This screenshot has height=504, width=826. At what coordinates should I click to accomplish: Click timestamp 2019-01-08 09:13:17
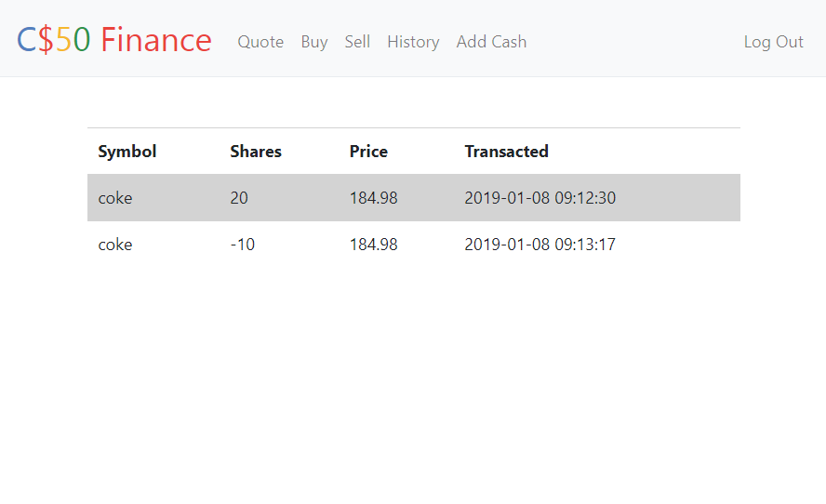tap(540, 245)
